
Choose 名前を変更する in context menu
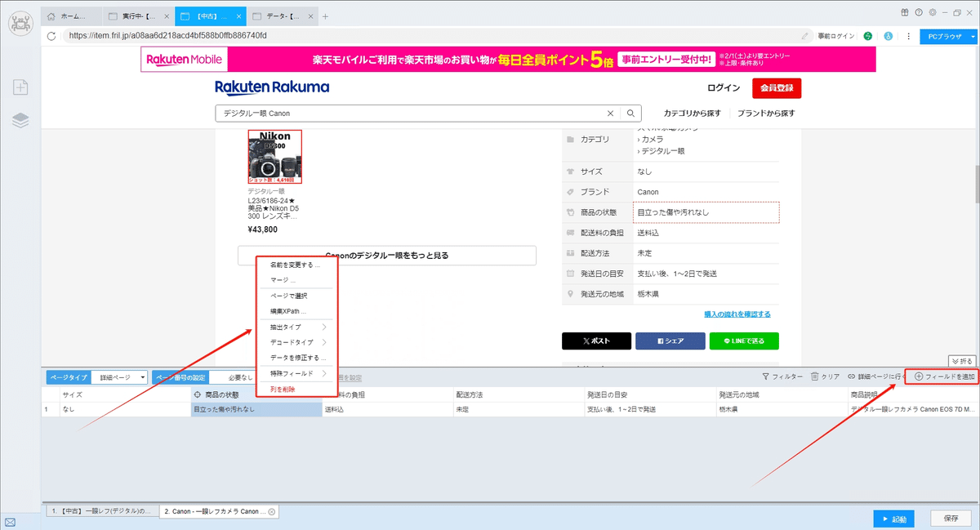coord(296,265)
